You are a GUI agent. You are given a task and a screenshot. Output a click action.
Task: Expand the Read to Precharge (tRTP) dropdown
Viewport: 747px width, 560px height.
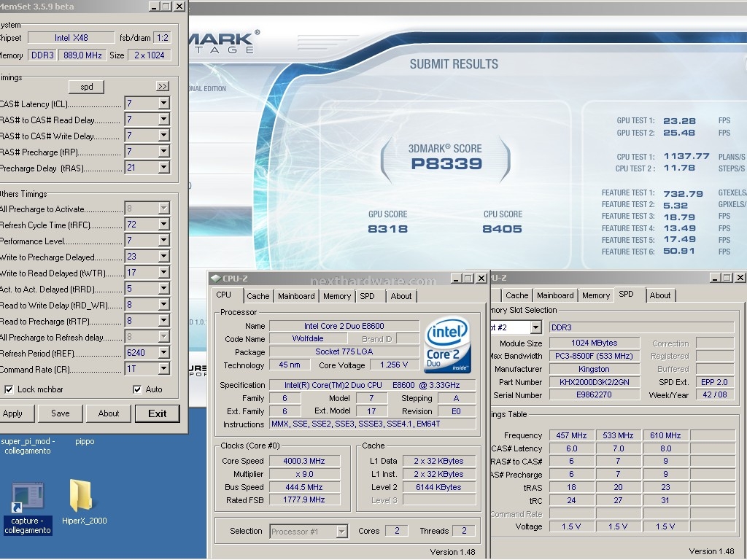164,321
